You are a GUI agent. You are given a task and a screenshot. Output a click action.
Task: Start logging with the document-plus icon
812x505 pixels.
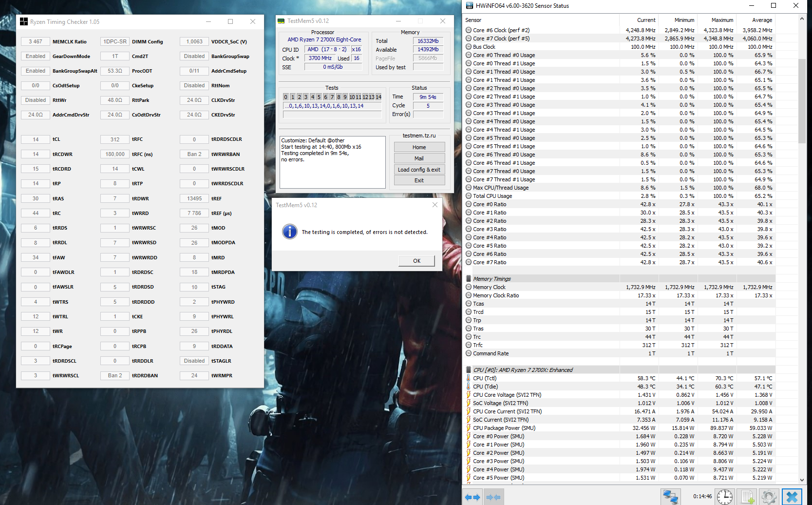pyautogui.click(x=747, y=497)
